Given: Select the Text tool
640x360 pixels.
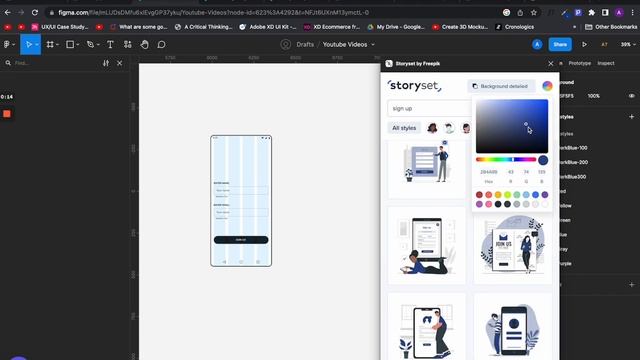Looking at the screenshot, I should point(110,44).
